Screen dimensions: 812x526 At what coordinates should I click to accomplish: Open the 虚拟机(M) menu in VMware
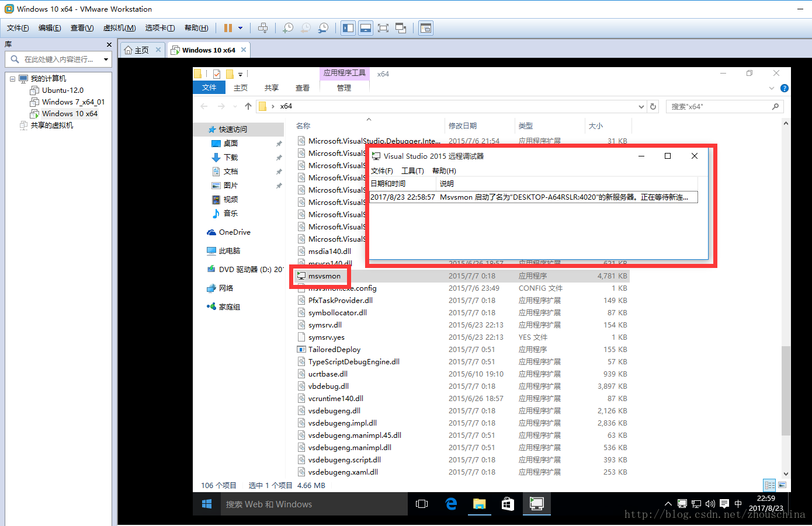(x=119, y=28)
